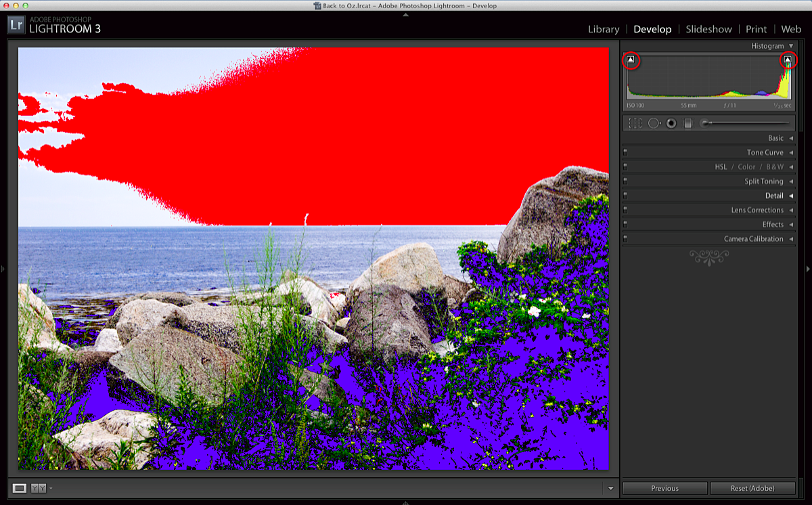Toggle the highlight clipping indicator in histogram
Viewport: 812px width, 505px height.
point(788,60)
